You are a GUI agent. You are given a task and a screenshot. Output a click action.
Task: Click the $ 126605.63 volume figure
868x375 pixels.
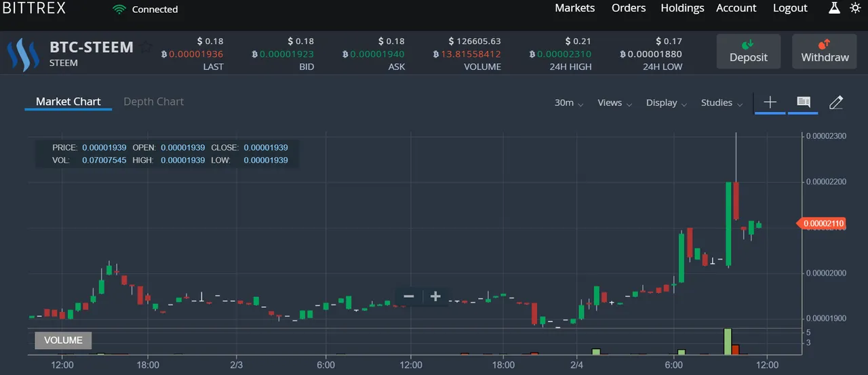click(475, 41)
